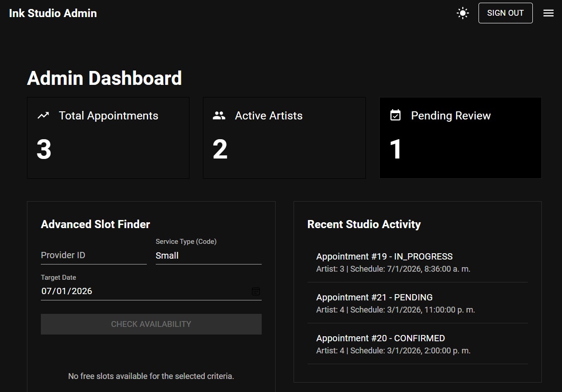The image size is (562, 392).
Task: Click the SIGN OUT button
Action: (505, 13)
